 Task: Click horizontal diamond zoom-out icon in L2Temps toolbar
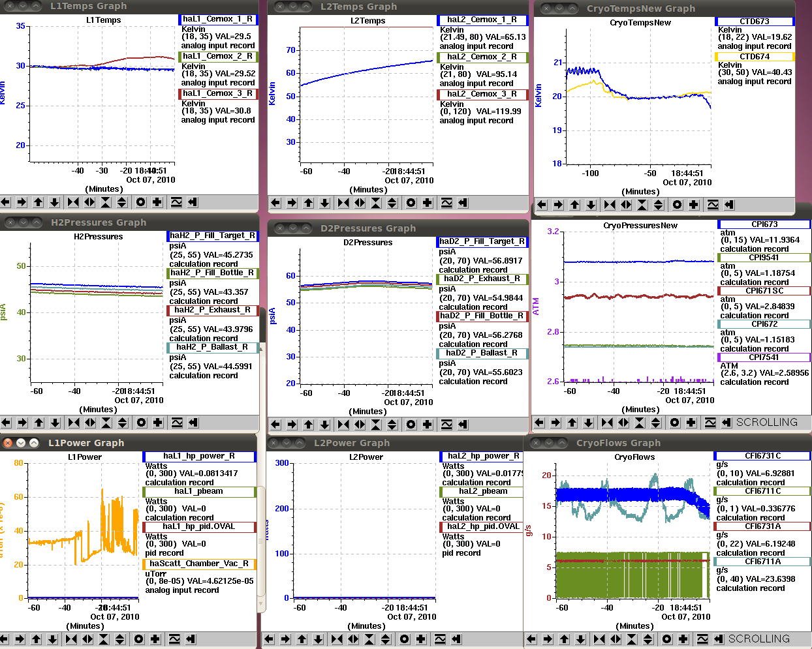pyautogui.click(x=360, y=203)
